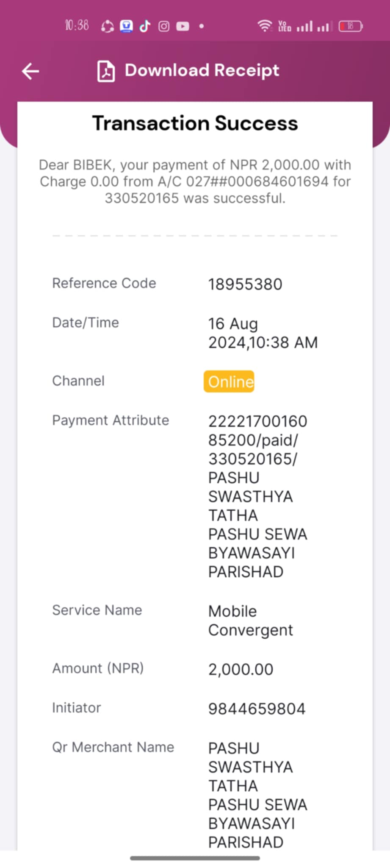
Task: Tap the battery indicator icon
Action: click(351, 26)
